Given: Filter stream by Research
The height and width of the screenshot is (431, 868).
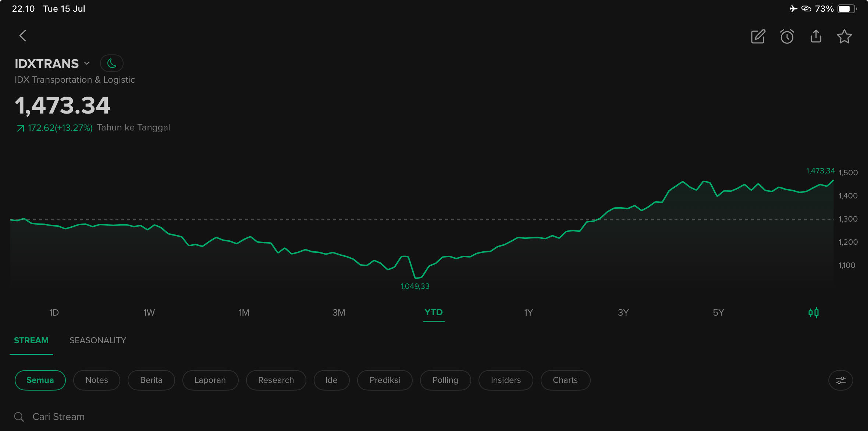Looking at the screenshot, I should (276, 380).
